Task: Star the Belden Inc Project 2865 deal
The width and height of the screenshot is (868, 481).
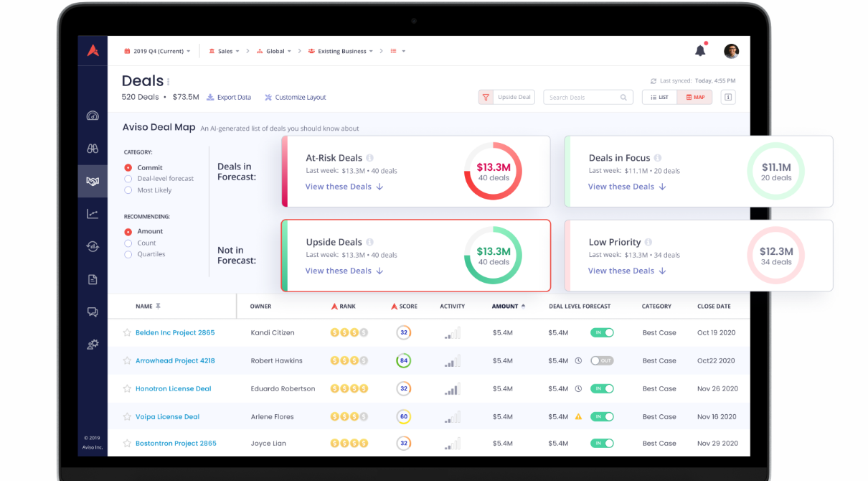Action: (x=127, y=332)
